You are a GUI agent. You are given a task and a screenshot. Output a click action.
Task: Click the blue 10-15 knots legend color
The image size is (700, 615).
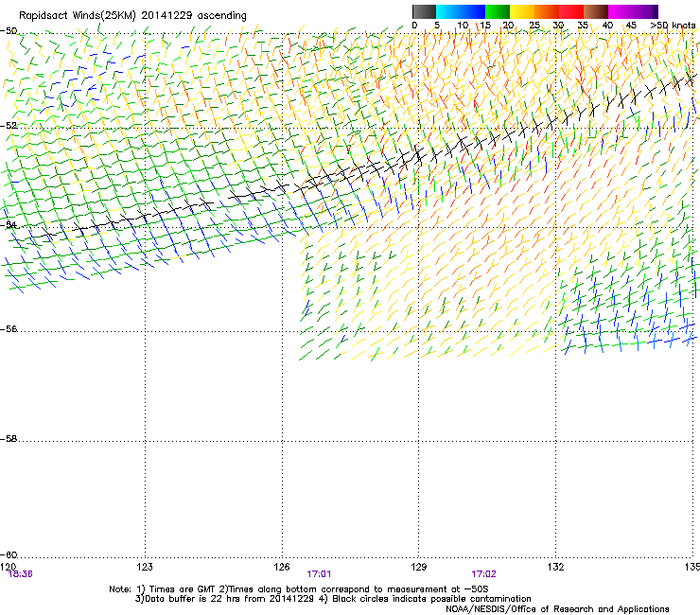click(473, 11)
